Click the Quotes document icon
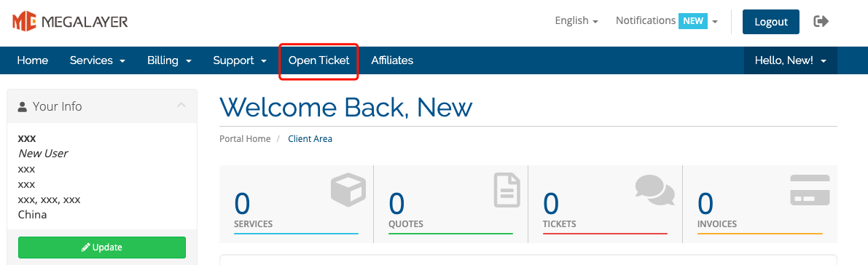Viewport: 868px width, 265px height. tap(507, 190)
